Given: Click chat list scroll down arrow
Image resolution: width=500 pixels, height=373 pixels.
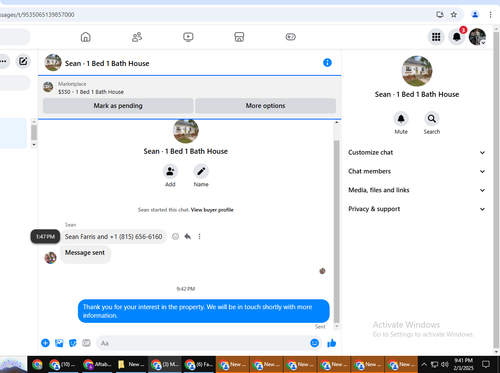Looking at the screenshot, I should pyautogui.click(x=34, y=145).
